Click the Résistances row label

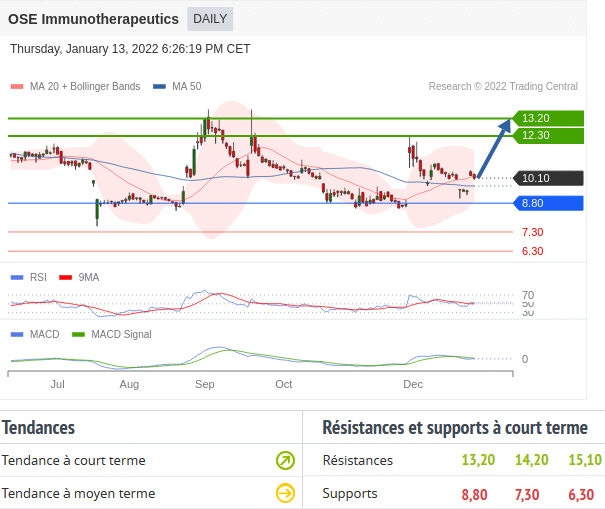tap(358, 460)
